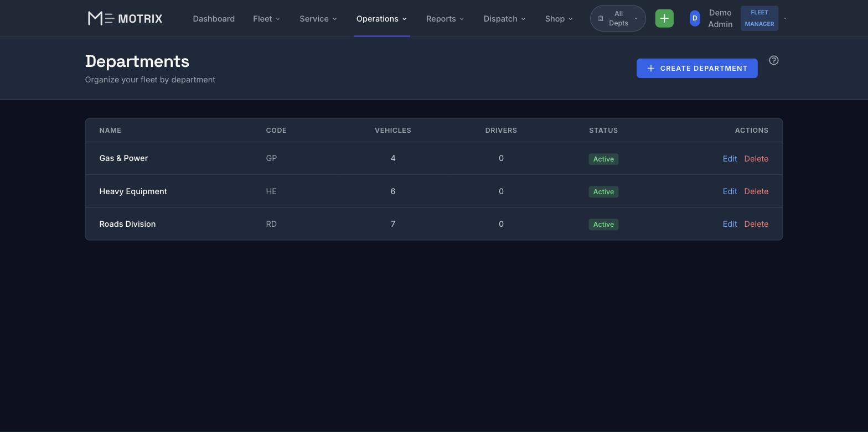Screen dimensions: 868x432
Task: Click the Fleet Manager role badge
Action: coord(759,18)
